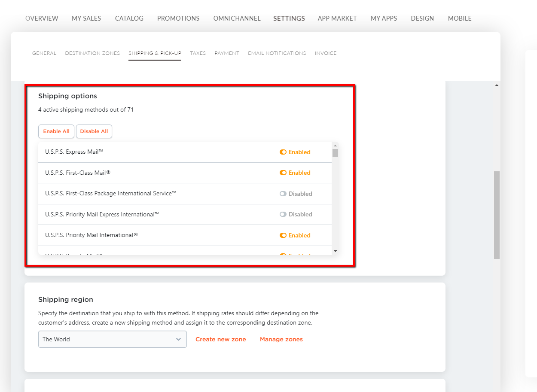Screen dimensions: 537x392
Task: Click the Shipping region heading
Action: point(66,300)
